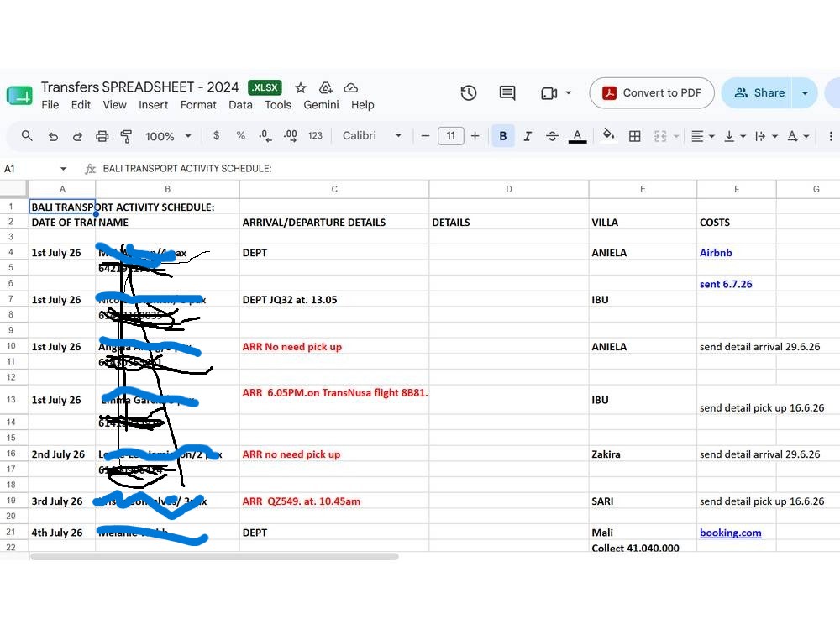Expand the vertical align dropdown

coord(743,137)
